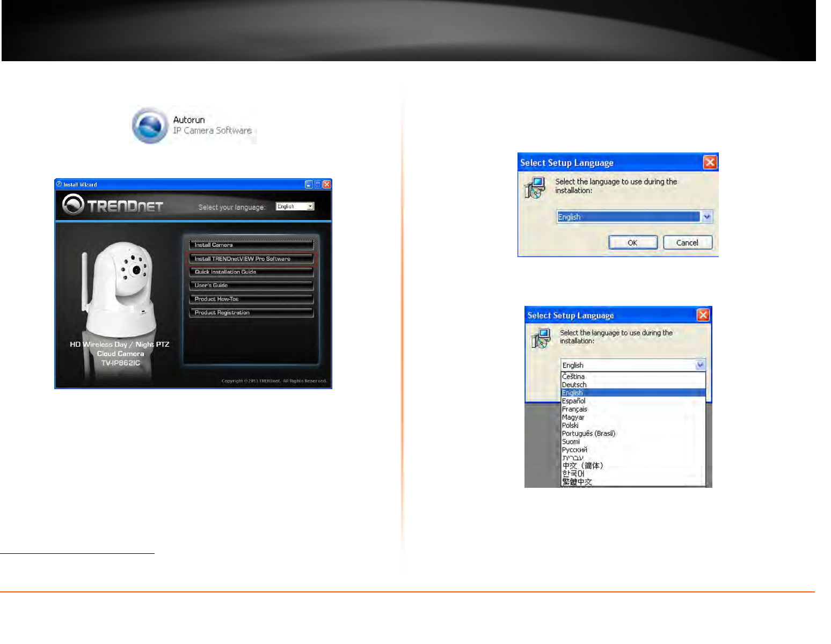
Task: Click the copyright text in Install Wizard
Action: [274, 381]
